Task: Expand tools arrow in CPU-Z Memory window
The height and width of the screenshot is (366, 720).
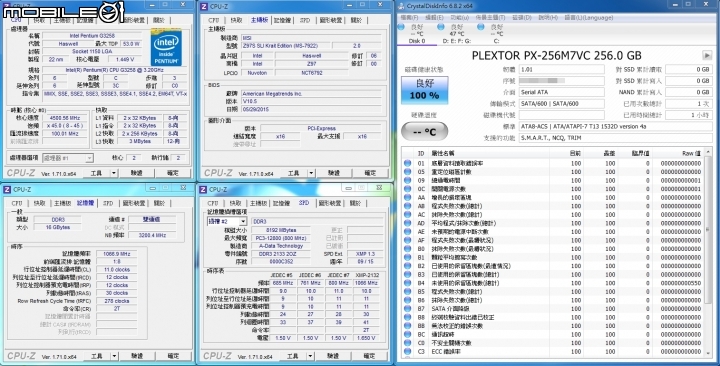Action: pos(114,356)
